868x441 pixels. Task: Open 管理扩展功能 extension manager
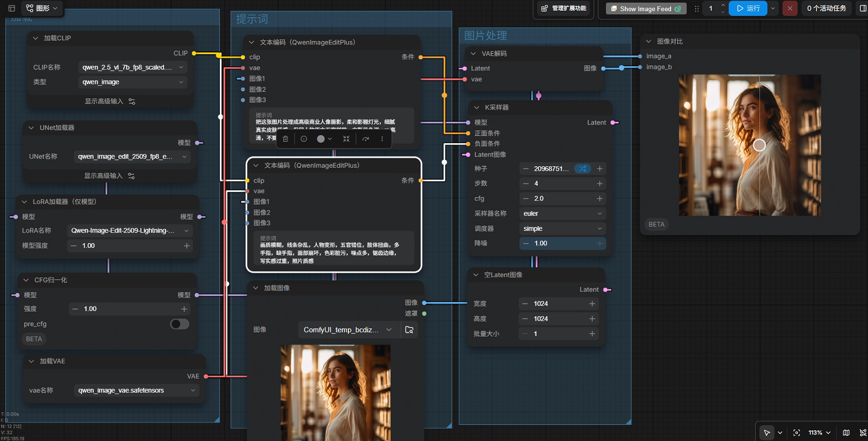[x=564, y=9]
